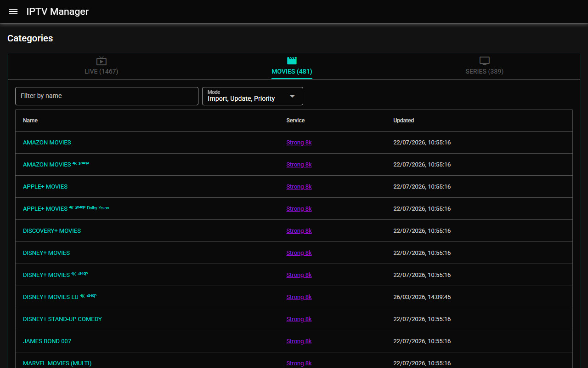Screen dimensions: 588x368
Task: Open the AMAZON MOVIES category
Action: (47, 143)
